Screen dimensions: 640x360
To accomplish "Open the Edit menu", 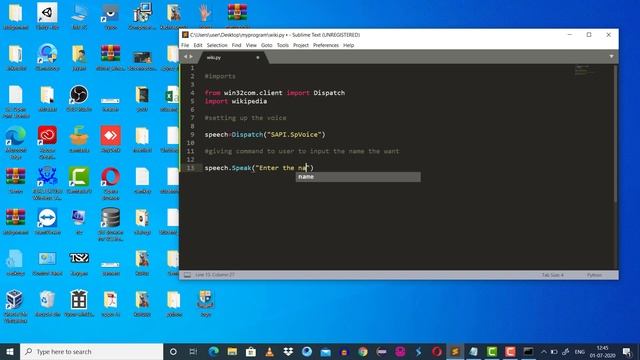I will click(198, 45).
